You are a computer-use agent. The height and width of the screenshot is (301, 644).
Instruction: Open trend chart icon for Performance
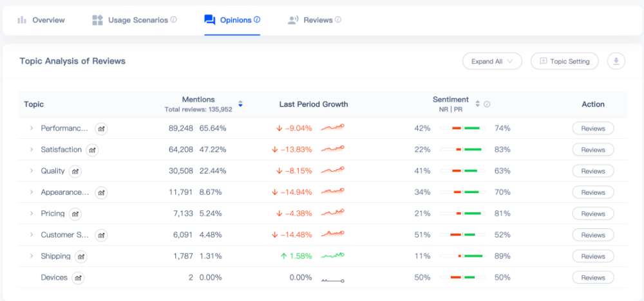pyautogui.click(x=101, y=129)
